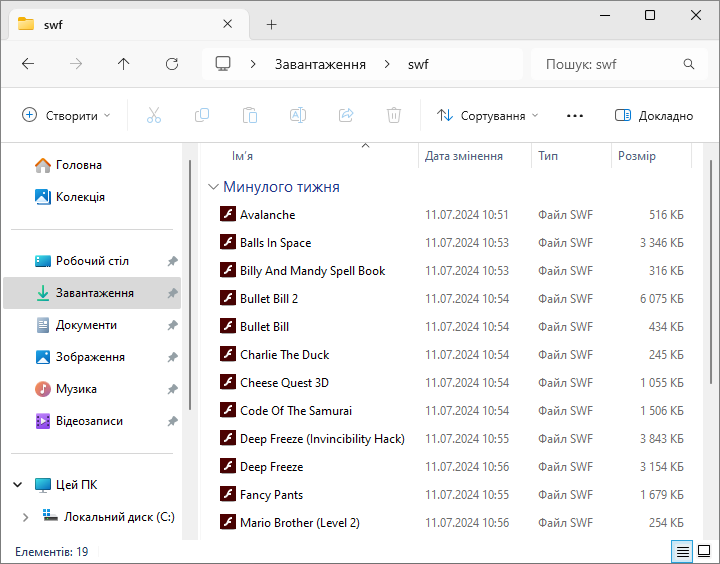This screenshot has width=720, height=564.
Task: Open the Створити new item dropdown
Action: 66,116
